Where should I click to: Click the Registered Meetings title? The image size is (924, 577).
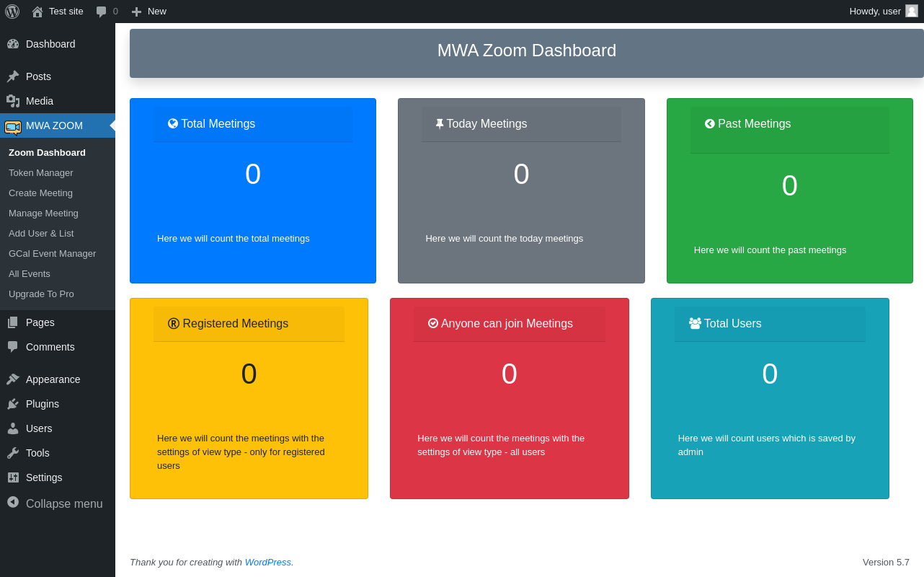point(236,324)
